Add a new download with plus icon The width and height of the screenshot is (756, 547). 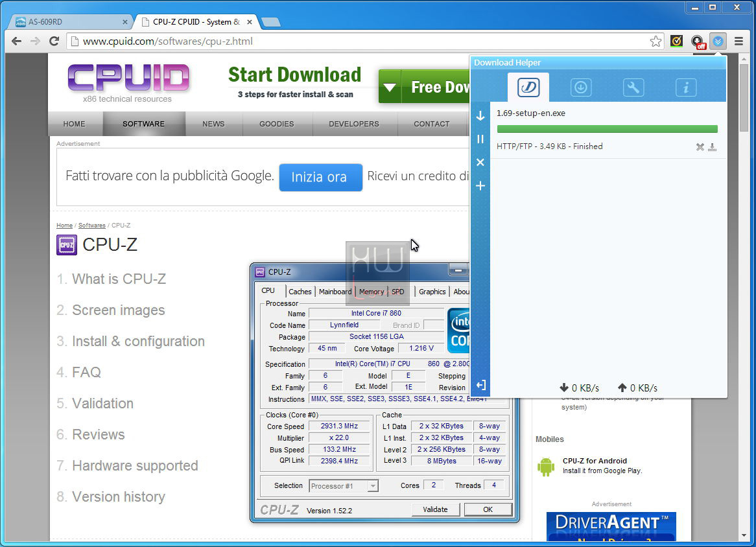[x=480, y=185]
